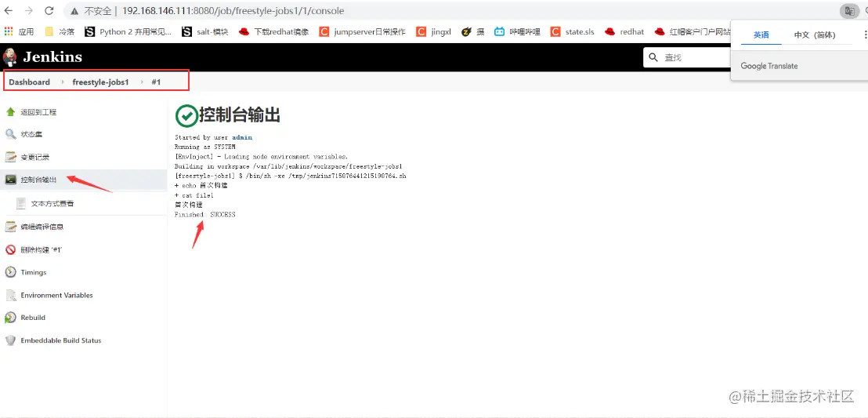Click the notepad 变更记录 icon
Viewport: 868px width, 418px height.
pos(10,157)
